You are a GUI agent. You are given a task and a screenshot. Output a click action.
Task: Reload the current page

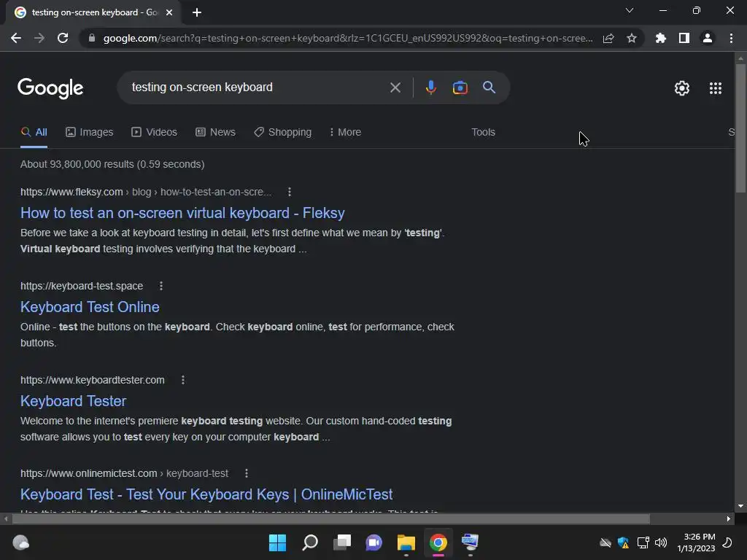[x=63, y=38]
